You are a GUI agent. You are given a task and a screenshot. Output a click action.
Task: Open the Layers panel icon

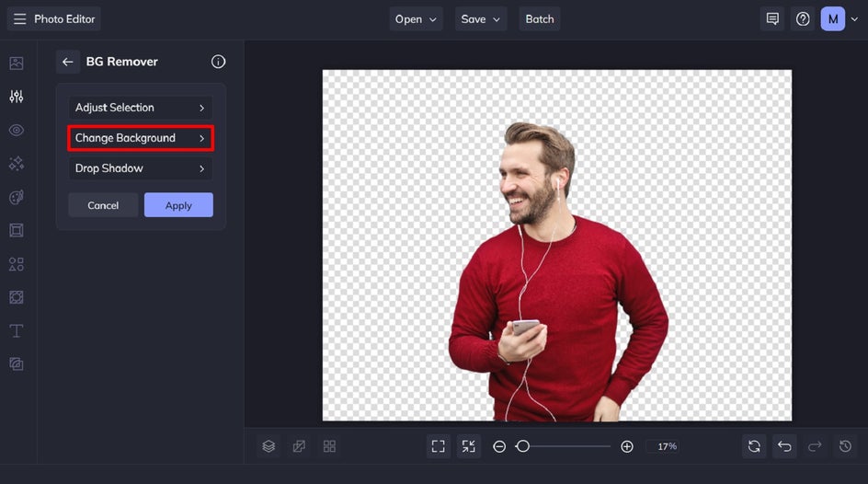(268, 446)
